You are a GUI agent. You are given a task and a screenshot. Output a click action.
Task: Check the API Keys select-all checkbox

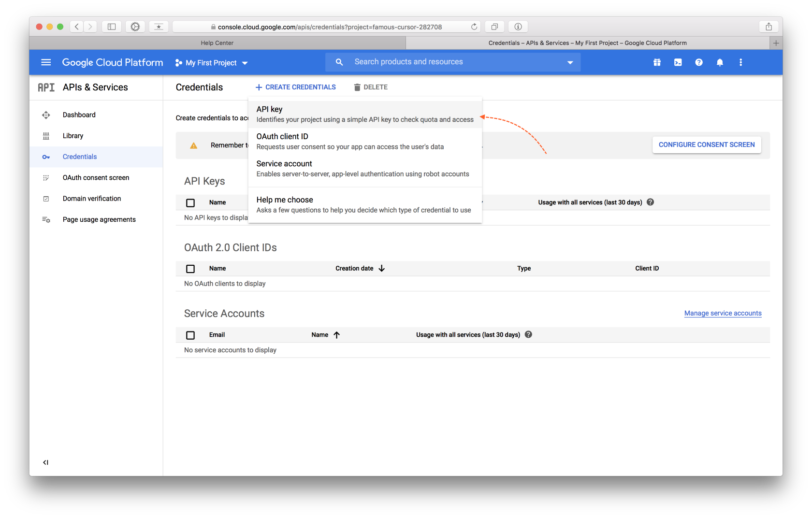pos(190,203)
